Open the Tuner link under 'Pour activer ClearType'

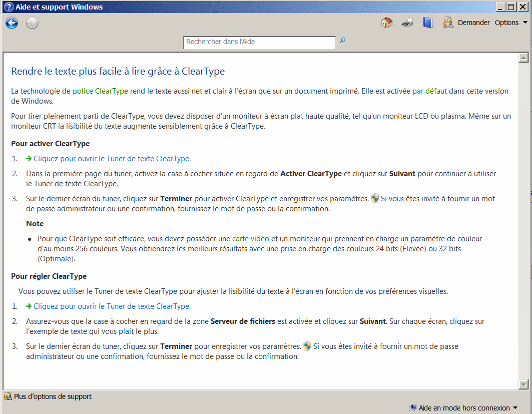coord(112,159)
